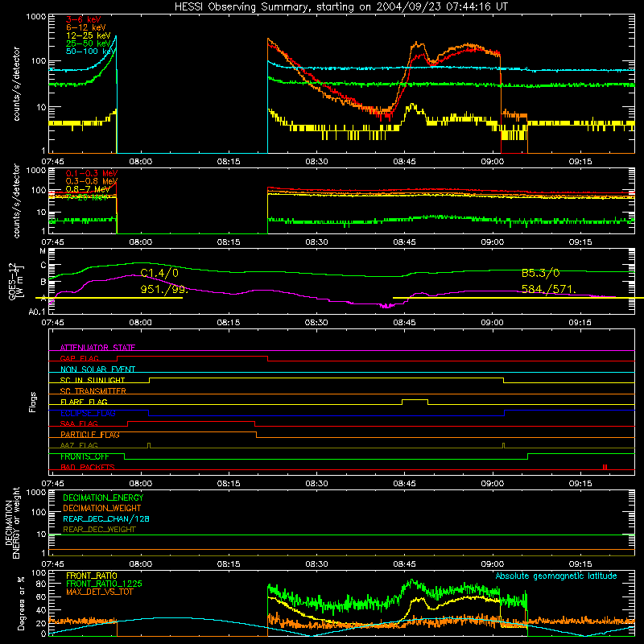Click counts/s/detector axis title of top panel
The width and height of the screenshot is (644, 644).
point(16,84)
